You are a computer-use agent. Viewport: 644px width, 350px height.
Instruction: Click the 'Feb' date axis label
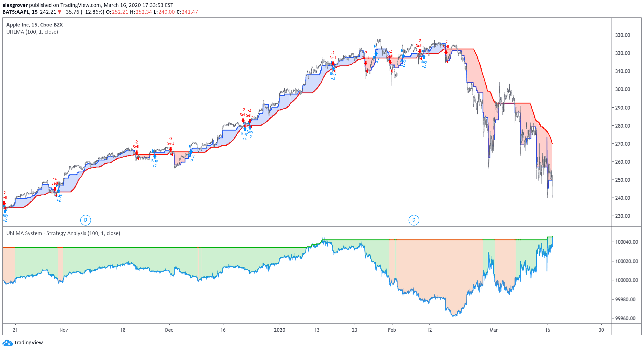coord(392,330)
